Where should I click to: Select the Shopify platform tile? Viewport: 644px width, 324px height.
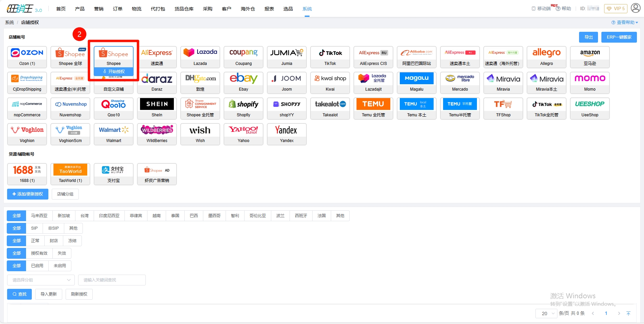pyautogui.click(x=244, y=108)
